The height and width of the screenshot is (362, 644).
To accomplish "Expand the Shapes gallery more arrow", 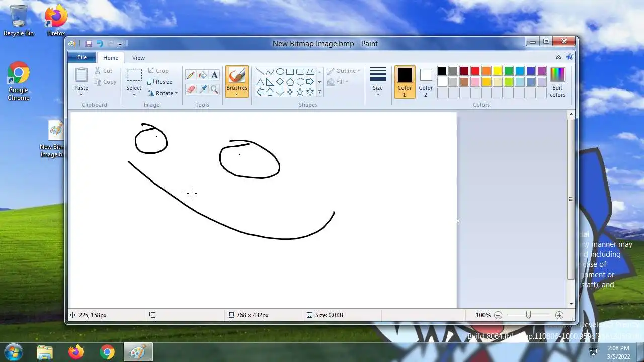I will click(x=319, y=93).
